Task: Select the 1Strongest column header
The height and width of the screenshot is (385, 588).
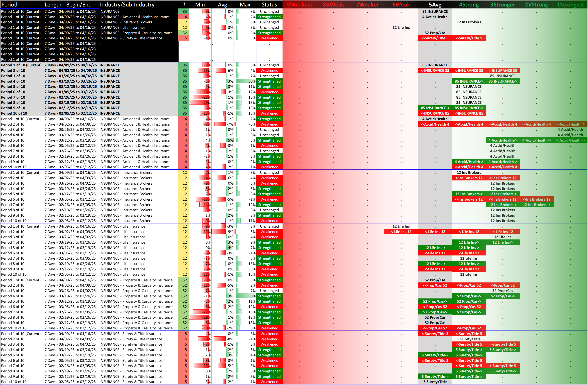Action: (x=570, y=4)
